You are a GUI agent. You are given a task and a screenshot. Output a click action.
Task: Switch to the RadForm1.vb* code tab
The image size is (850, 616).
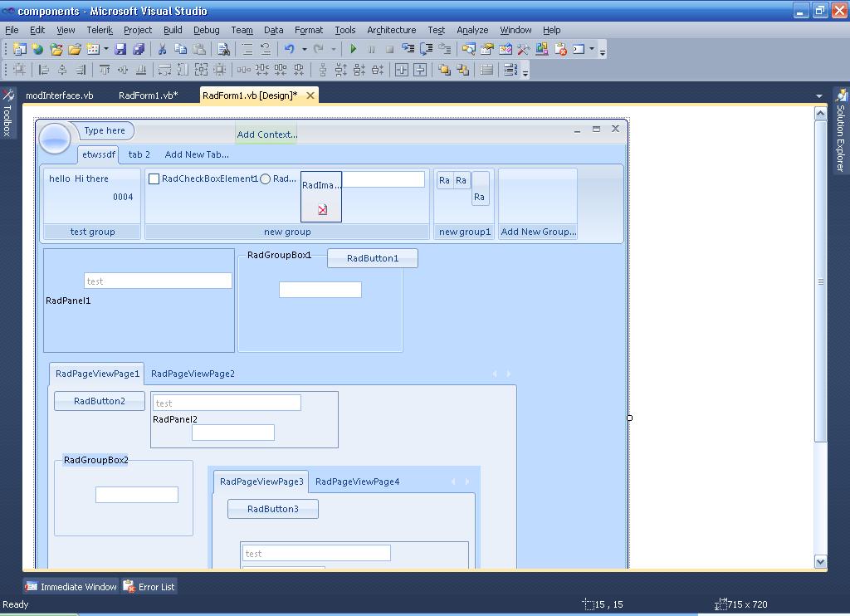(x=148, y=95)
